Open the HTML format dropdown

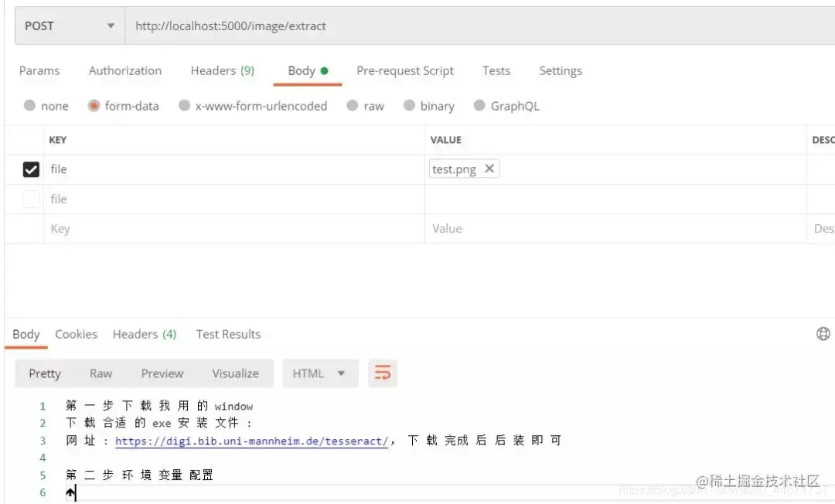pyautogui.click(x=319, y=373)
